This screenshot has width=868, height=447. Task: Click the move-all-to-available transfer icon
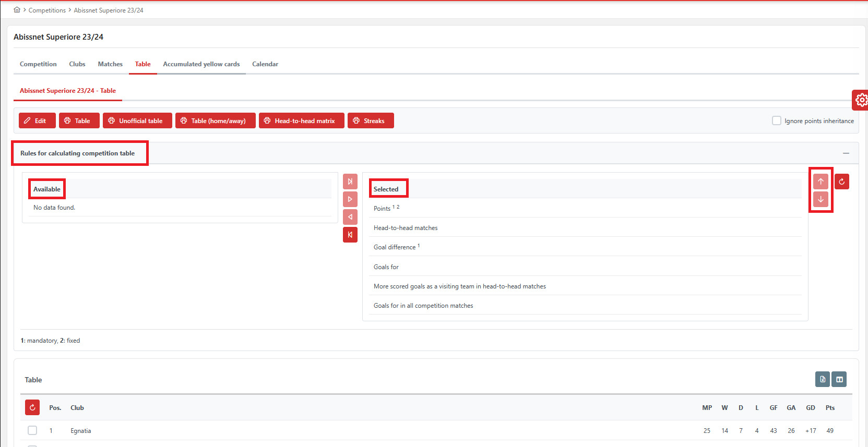(x=350, y=235)
